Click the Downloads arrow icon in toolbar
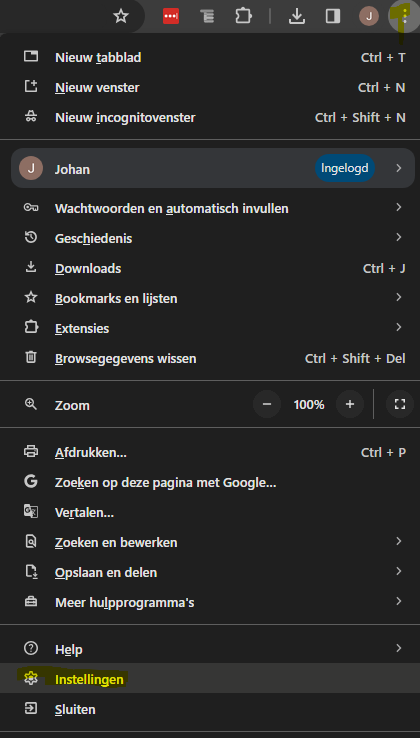 (x=296, y=16)
